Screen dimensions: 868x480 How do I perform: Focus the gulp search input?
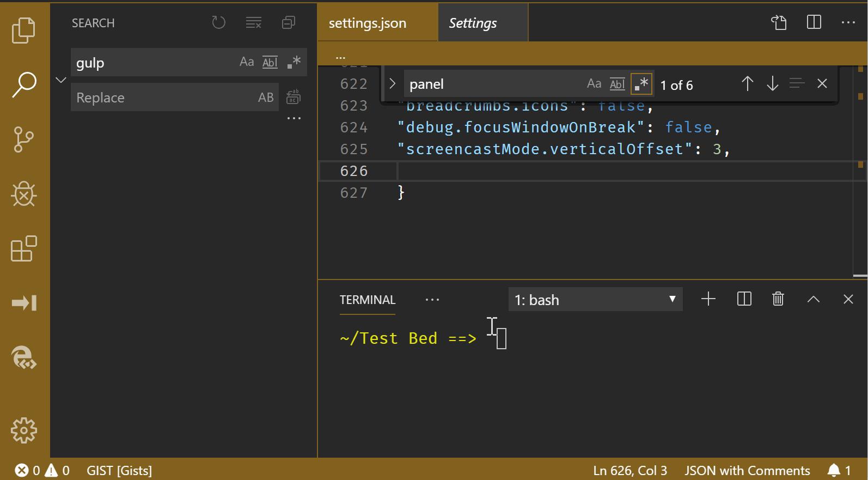(x=155, y=62)
